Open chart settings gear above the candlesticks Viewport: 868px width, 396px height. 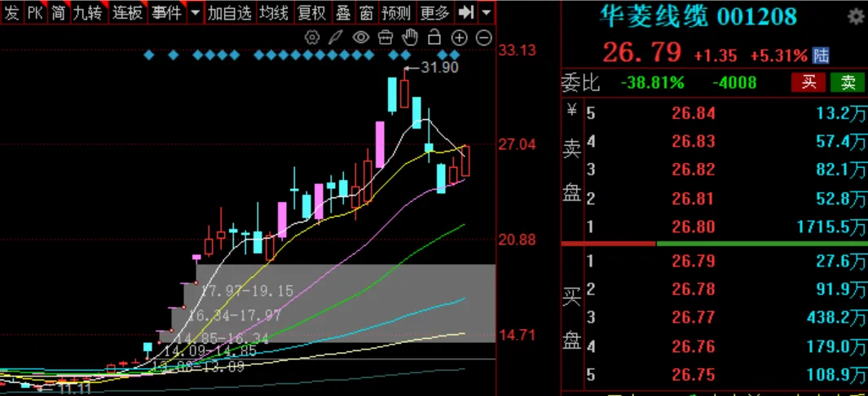point(311,37)
